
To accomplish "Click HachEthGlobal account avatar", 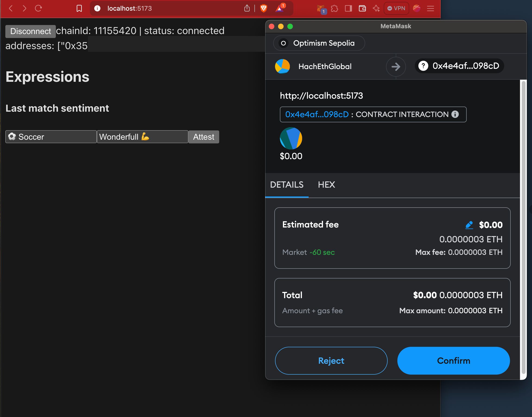I will (282, 66).
